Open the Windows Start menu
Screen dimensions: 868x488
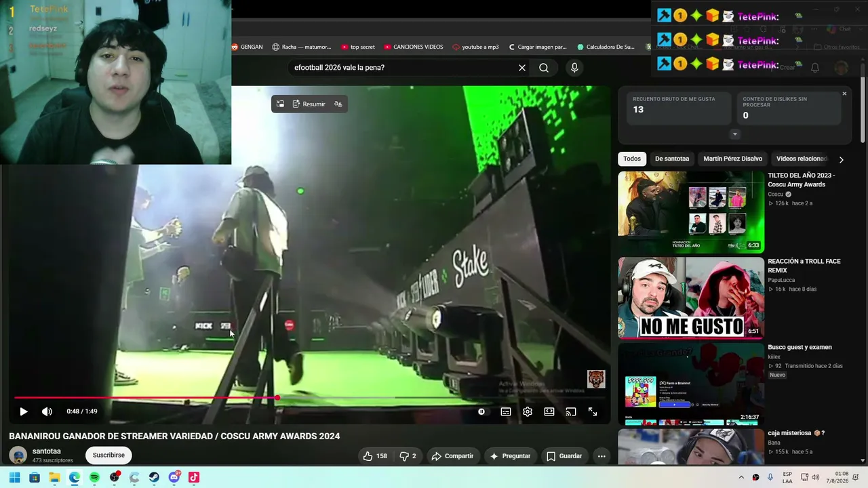pyautogui.click(x=14, y=477)
